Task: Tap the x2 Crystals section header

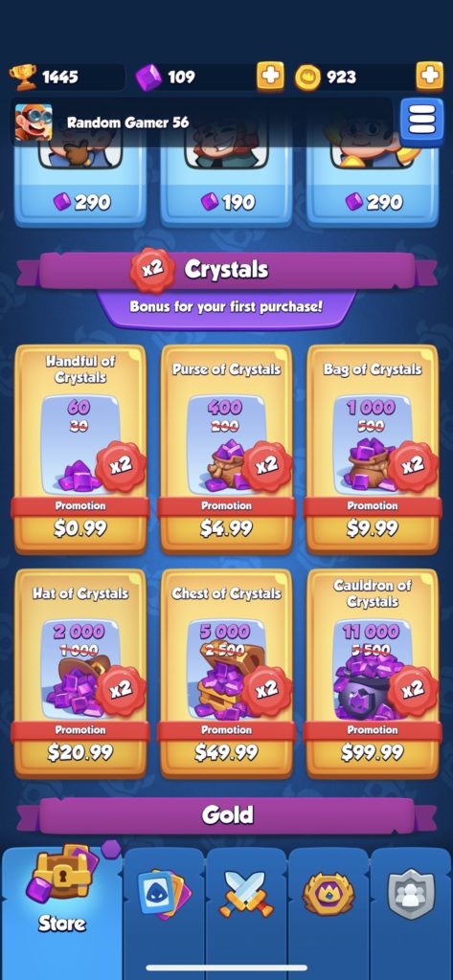Action: tap(226, 271)
